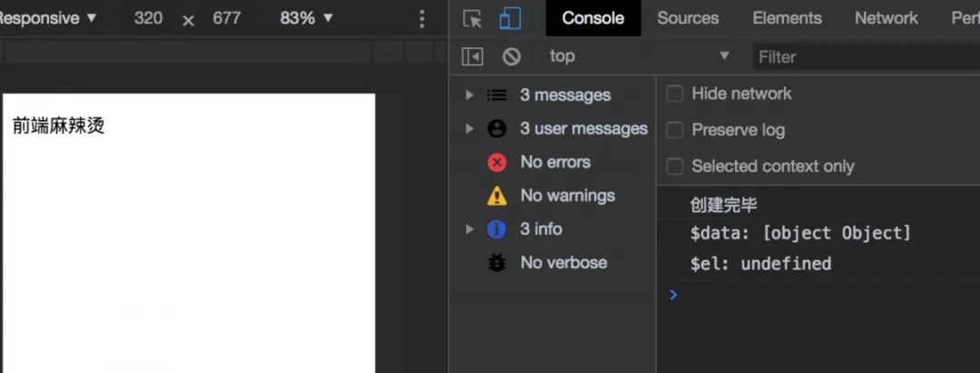Switch to the Elements tab
Screen dimensions: 980x373
[787, 18]
